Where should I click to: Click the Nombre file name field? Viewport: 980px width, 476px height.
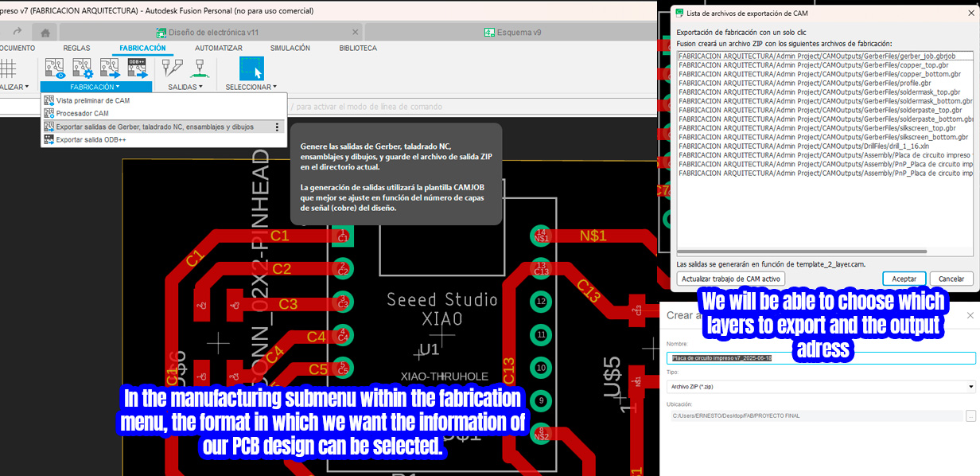pyautogui.click(x=821, y=358)
